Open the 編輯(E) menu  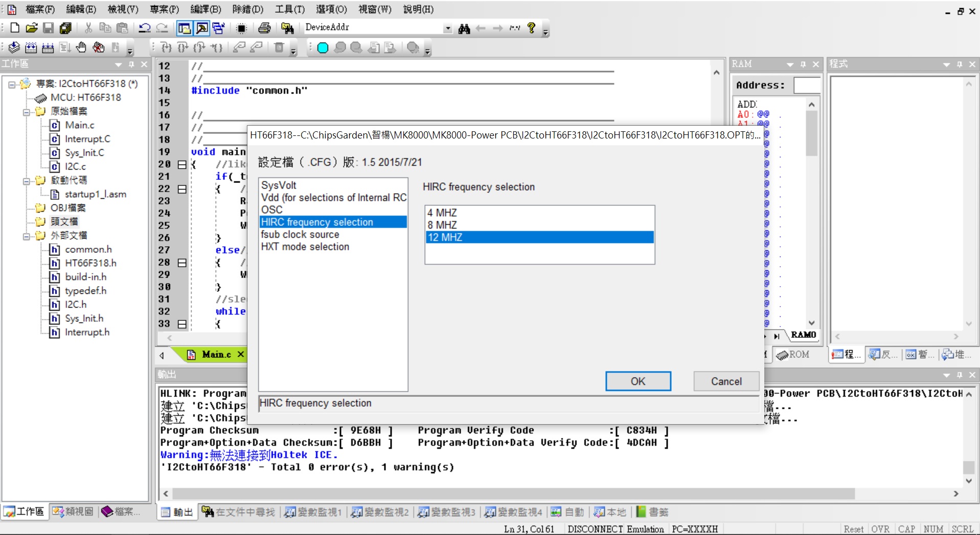pos(81,9)
